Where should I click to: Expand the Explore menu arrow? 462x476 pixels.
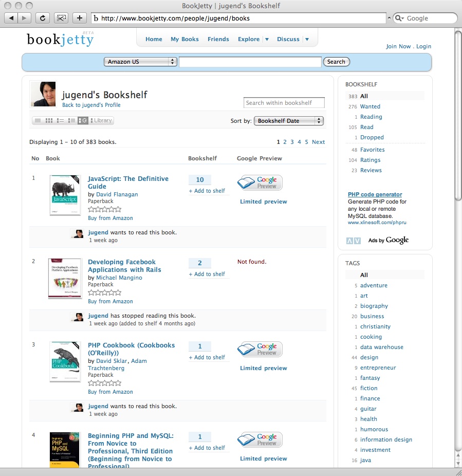[x=267, y=40]
